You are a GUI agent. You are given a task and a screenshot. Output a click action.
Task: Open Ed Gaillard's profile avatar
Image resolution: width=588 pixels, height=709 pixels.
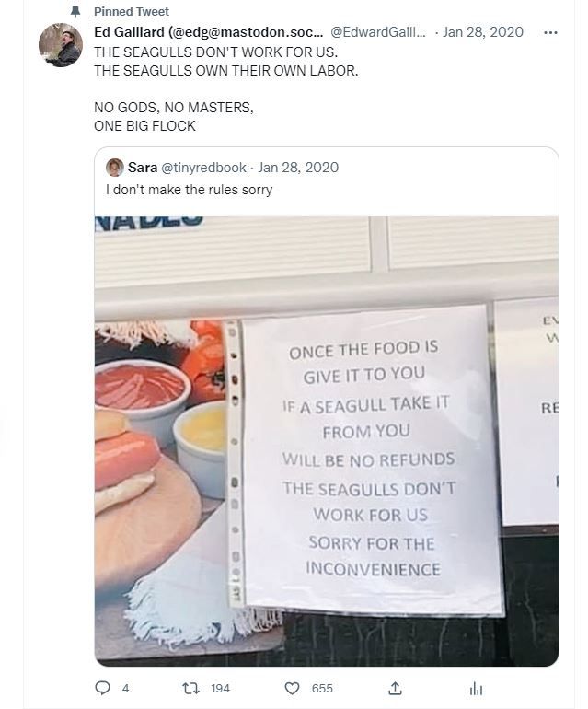61,45
